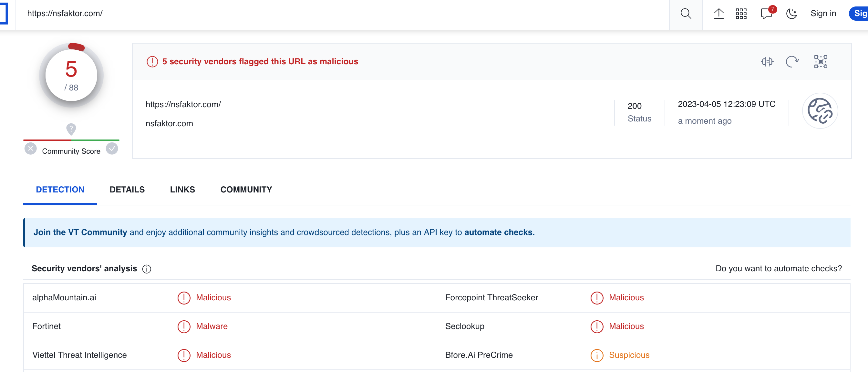Image resolution: width=868 pixels, height=372 pixels.
Task: Click the Forcepoint ThreatSeeker vendor name
Action: click(491, 297)
